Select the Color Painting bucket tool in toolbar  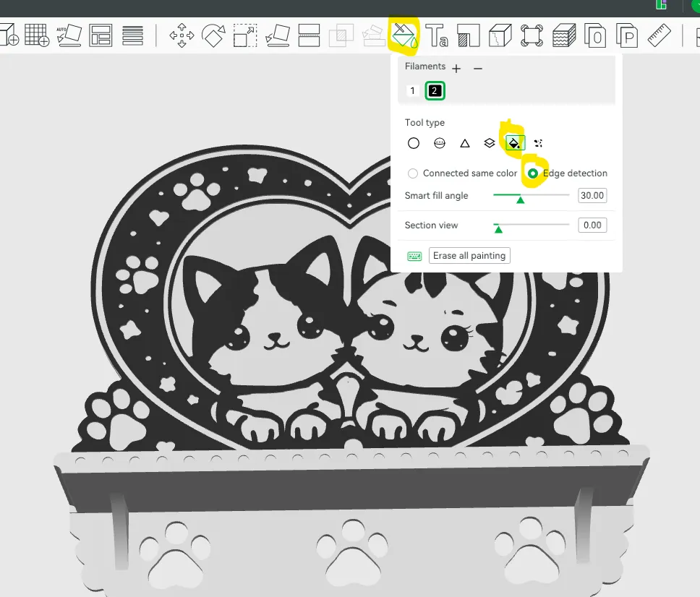[x=403, y=35]
